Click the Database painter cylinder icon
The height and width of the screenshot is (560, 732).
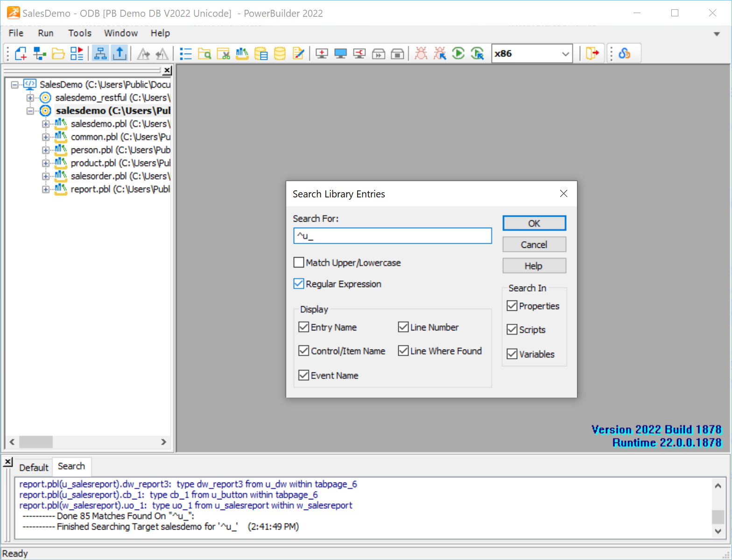pyautogui.click(x=280, y=54)
